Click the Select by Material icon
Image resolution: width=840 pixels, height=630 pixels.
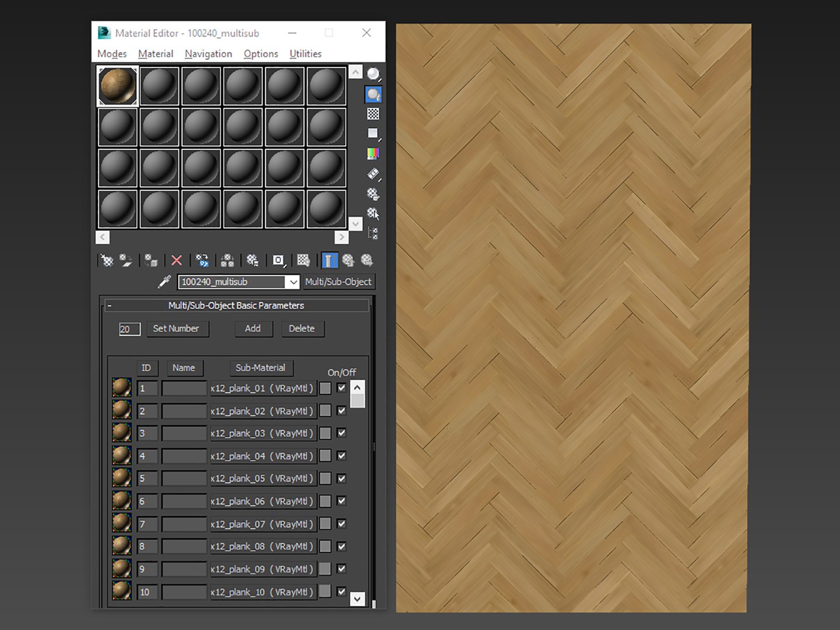click(373, 213)
